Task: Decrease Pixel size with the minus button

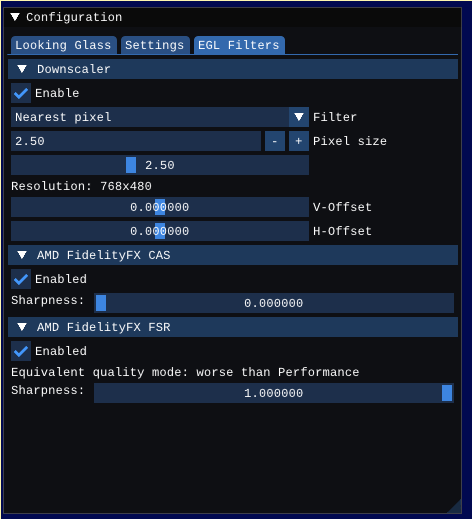Action: (275, 141)
